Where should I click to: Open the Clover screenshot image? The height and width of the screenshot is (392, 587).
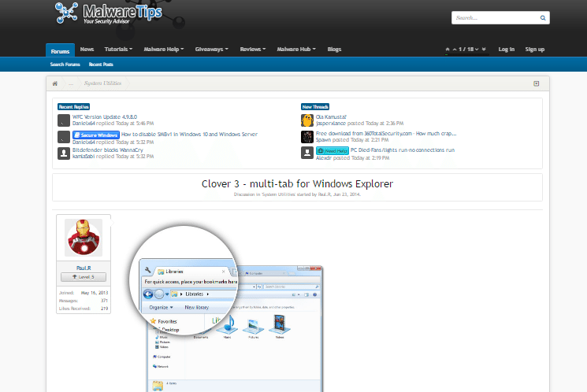[226, 309]
